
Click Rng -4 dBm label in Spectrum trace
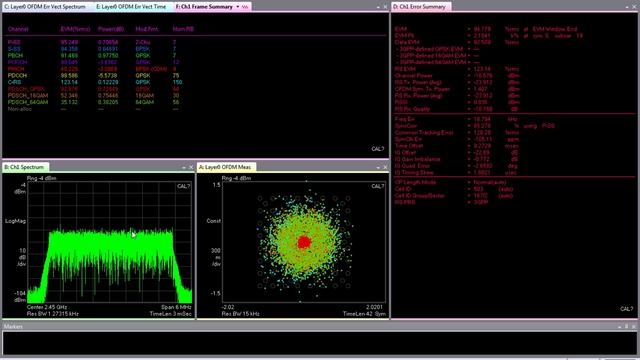pos(42,178)
